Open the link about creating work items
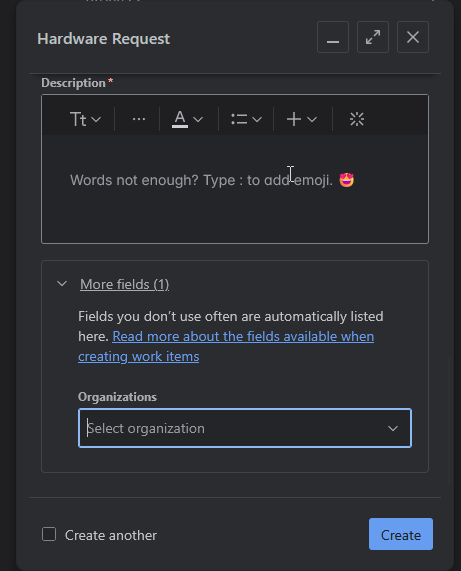The image size is (461, 571). [x=226, y=346]
